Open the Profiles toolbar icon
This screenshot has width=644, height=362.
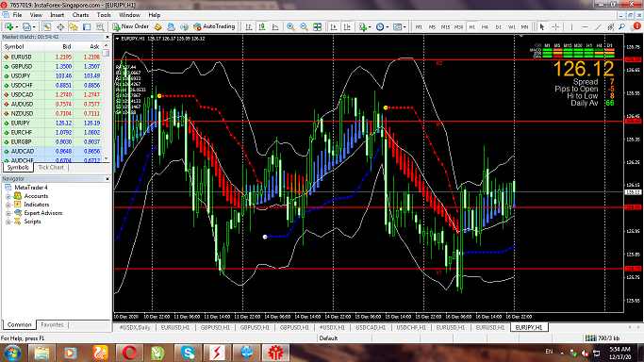tap(26, 26)
